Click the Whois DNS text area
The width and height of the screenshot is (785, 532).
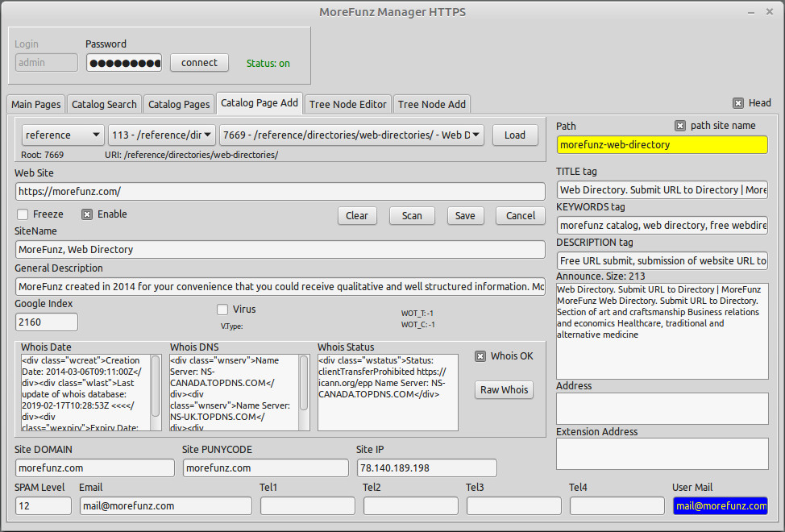(x=234, y=393)
